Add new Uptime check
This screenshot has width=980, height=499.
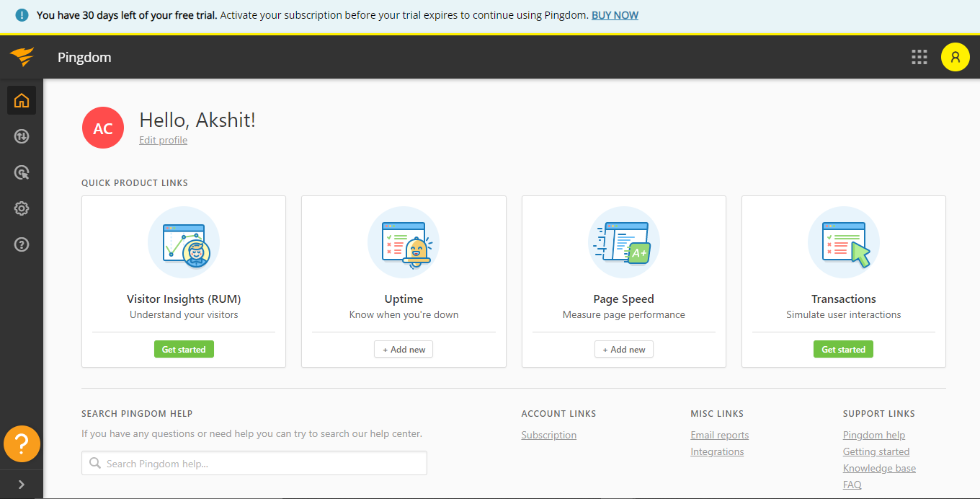tap(404, 350)
